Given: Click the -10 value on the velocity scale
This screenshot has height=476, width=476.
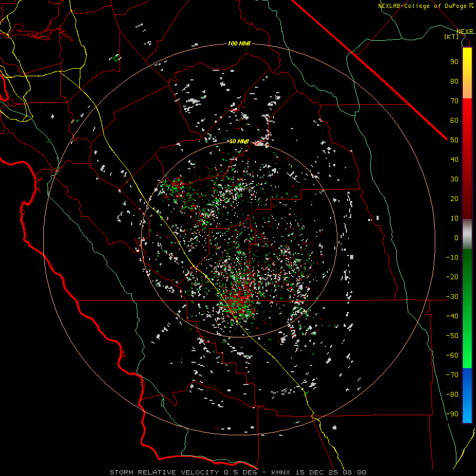Looking at the screenshot, I should (452, 257).
